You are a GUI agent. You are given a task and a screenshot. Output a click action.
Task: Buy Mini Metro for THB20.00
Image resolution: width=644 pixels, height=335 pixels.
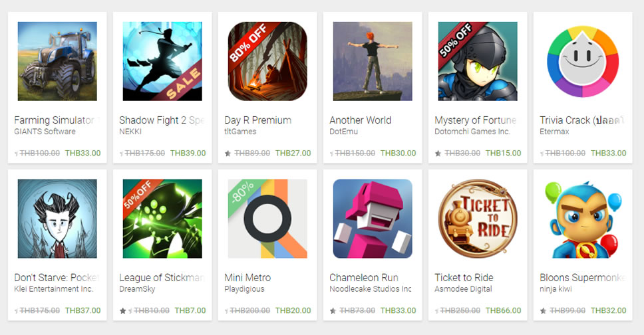[x=293, y=310]
